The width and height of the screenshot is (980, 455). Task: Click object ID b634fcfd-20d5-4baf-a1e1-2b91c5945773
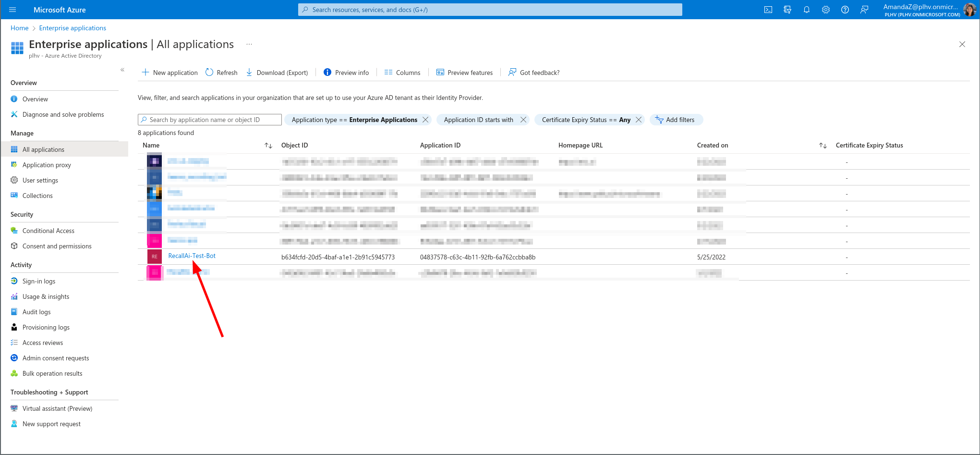click(338, 257)
